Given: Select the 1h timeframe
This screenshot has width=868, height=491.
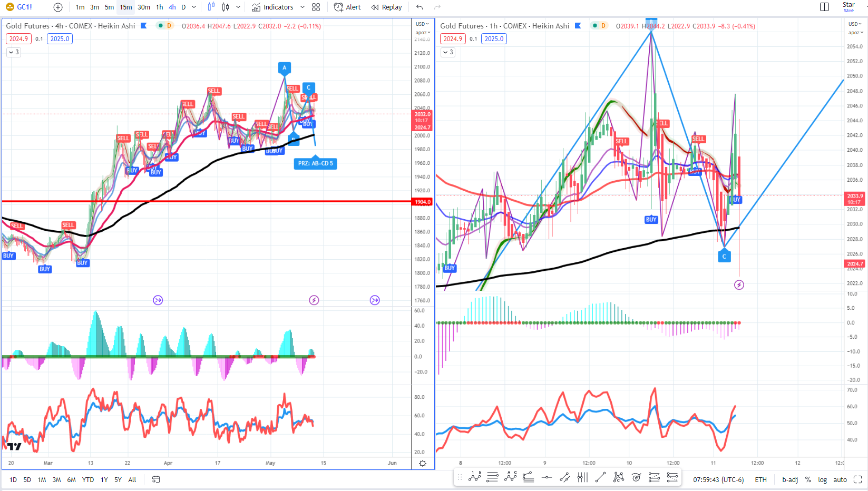Looking at the screenshot, I should (x=160, y=7).
